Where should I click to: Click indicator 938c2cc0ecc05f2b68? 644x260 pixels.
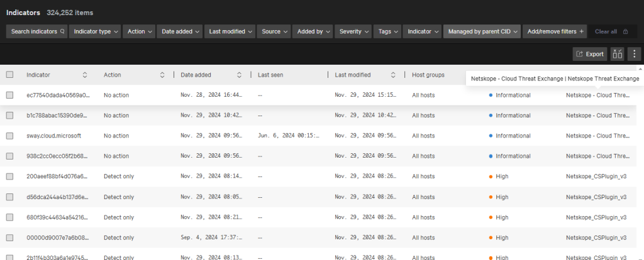58,156
